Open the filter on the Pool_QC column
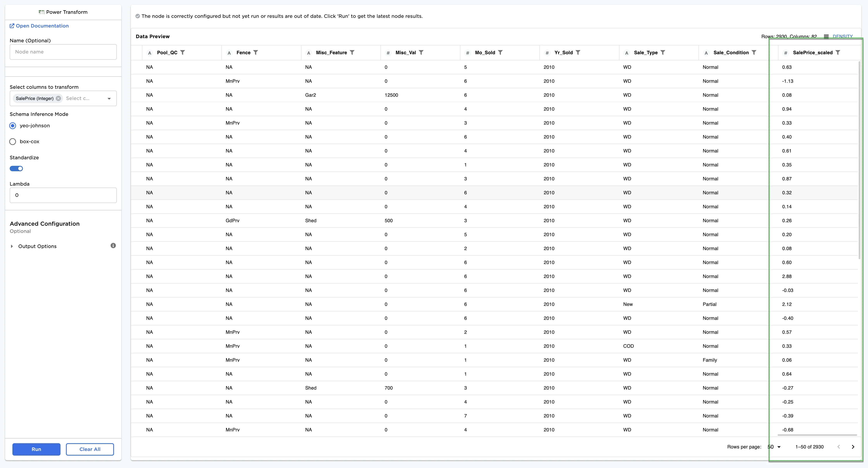Viewport: 868px width, 468px height. (x=183, y=52)
